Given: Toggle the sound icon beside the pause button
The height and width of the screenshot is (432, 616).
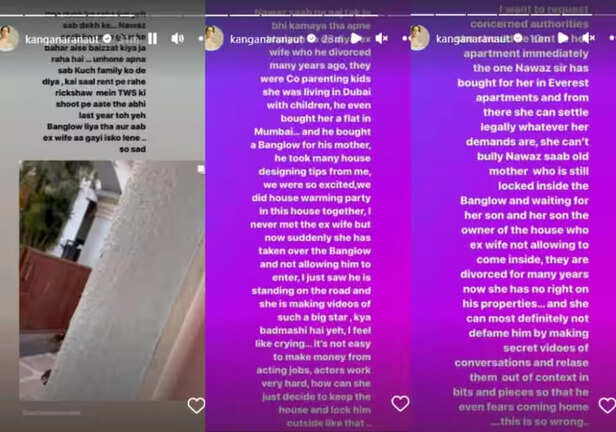Looking at the screenshot, I should coord(177,38).
